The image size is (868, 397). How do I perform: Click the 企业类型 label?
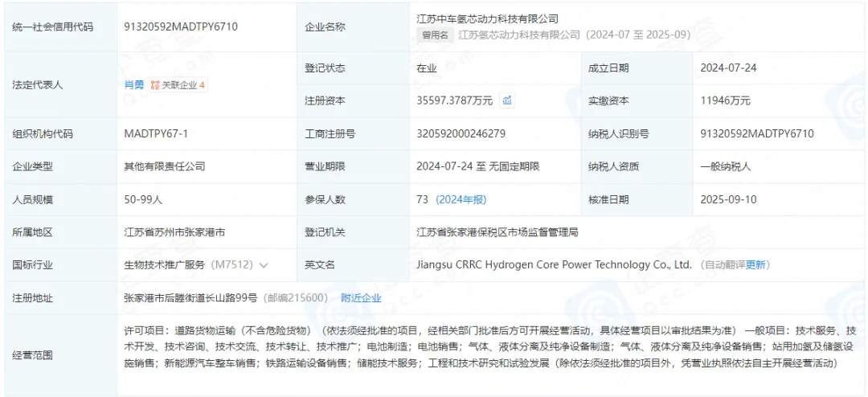pos(33,166)
